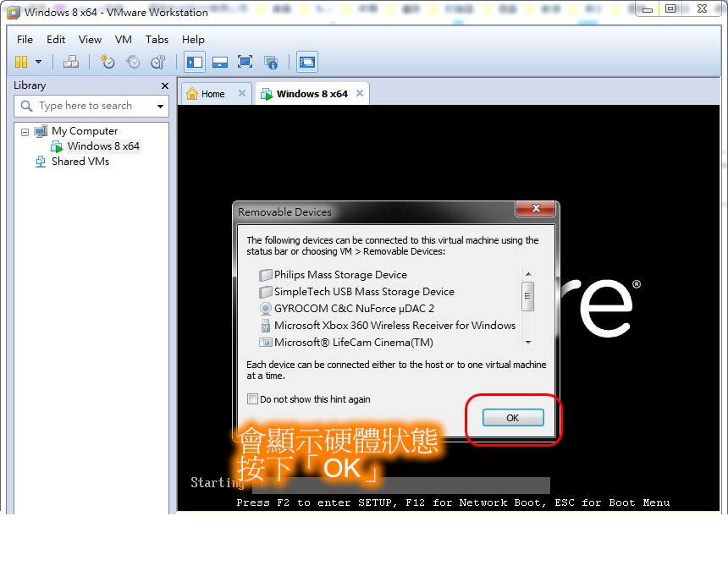The image size is (728, 582).
Task: Click the LifeCam camera icon
Action: (x=265, y=343)
